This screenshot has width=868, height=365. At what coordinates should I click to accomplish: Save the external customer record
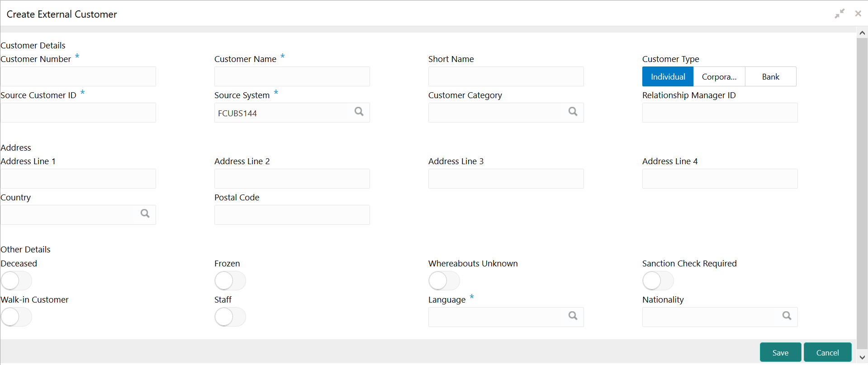tap(780, 352)
